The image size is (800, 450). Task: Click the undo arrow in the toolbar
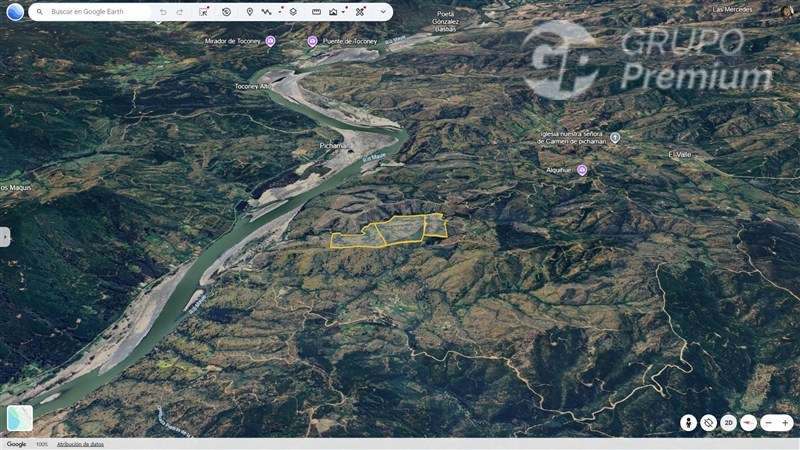[163, 12]
